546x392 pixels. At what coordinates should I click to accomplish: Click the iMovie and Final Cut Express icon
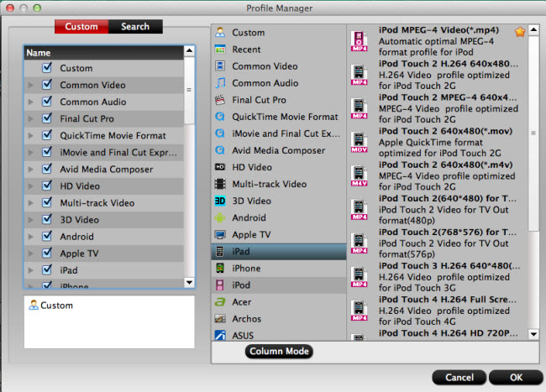220,133
